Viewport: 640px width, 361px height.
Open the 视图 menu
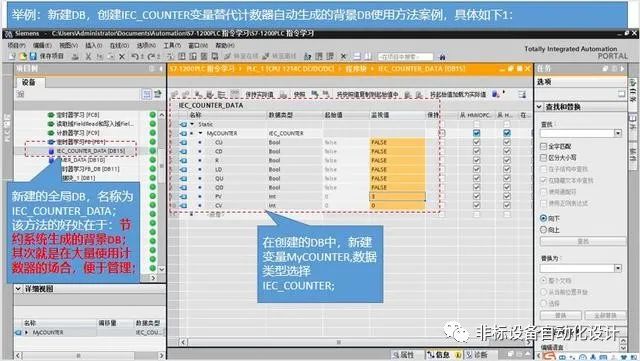tap(68, 45)
